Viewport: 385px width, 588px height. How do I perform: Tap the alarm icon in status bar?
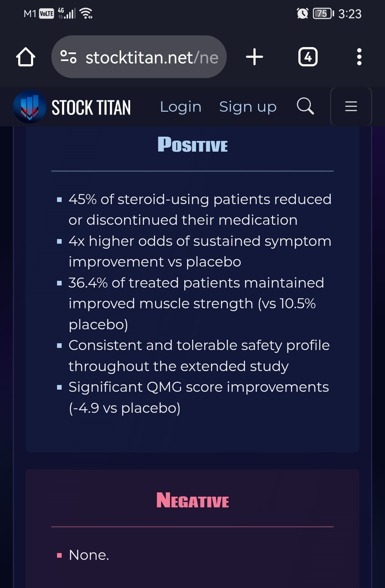click(x=303, y=14)
